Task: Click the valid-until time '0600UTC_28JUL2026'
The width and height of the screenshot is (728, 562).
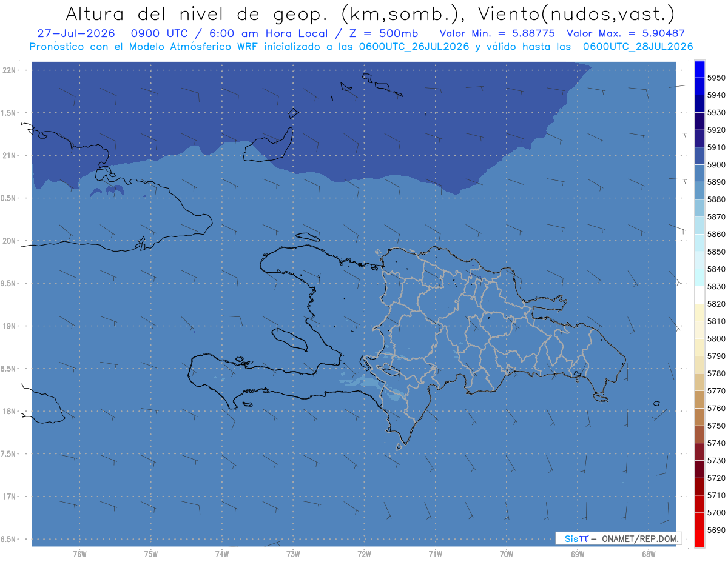Action: (x=638, y=46)
